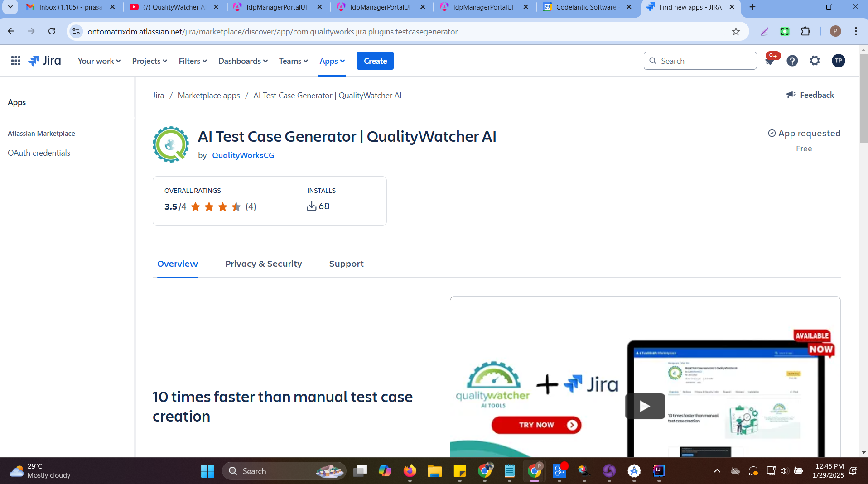Click the QualityWatcher app logo icon
The image size is (868, 484).
click(171, 144)
